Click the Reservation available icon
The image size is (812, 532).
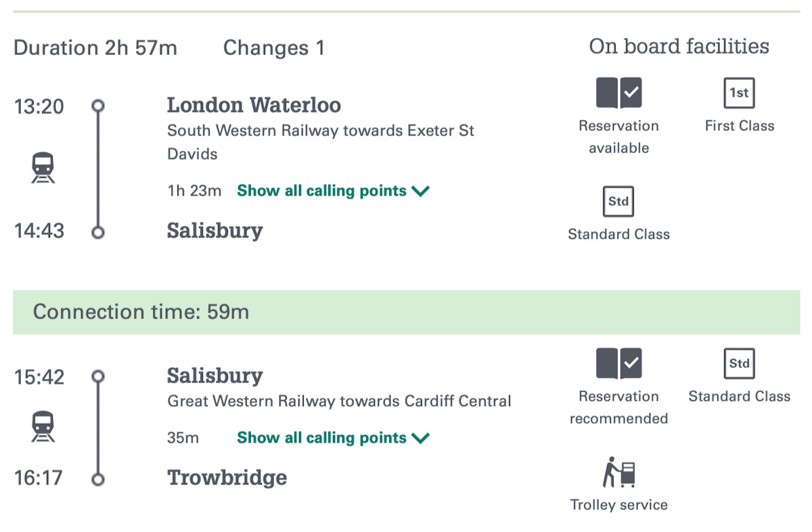pyautogui.click(x=618, y=93)
